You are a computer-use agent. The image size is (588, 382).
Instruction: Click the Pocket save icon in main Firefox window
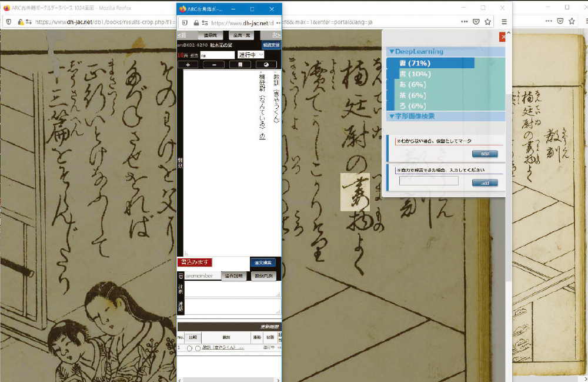point(476,22)
